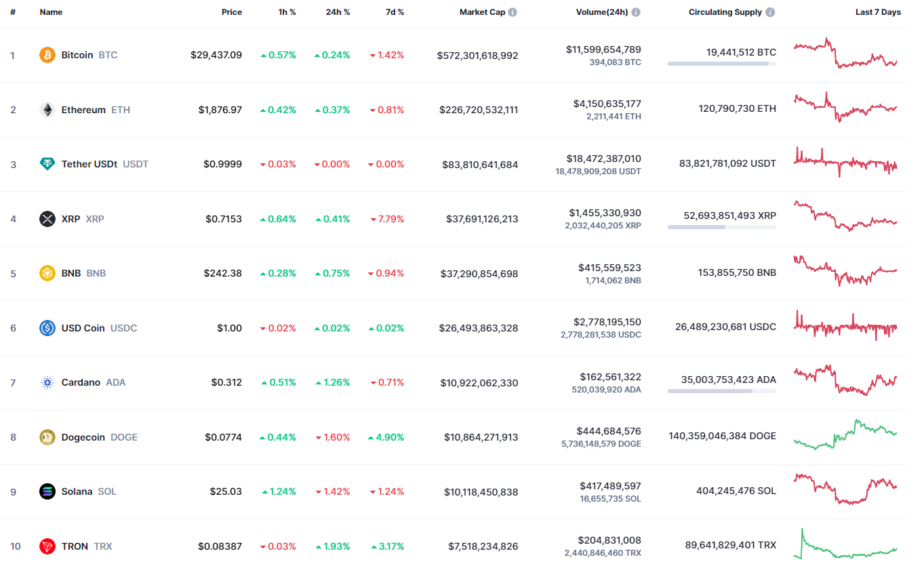Click XRP's supply progress bar
Screen dimensions: 924x568
[x=721, y=228]
